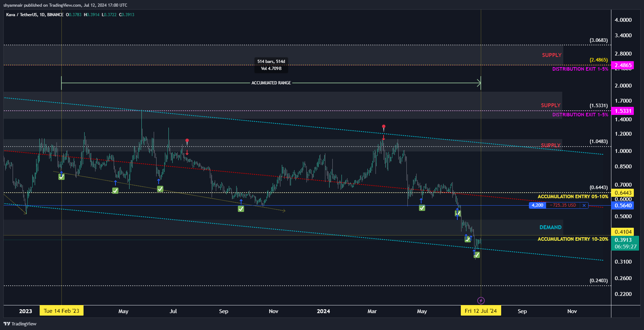644x330 pixels.
Task: Click the -725.35 USD loss label on the order line
Action: pos(563,205)
